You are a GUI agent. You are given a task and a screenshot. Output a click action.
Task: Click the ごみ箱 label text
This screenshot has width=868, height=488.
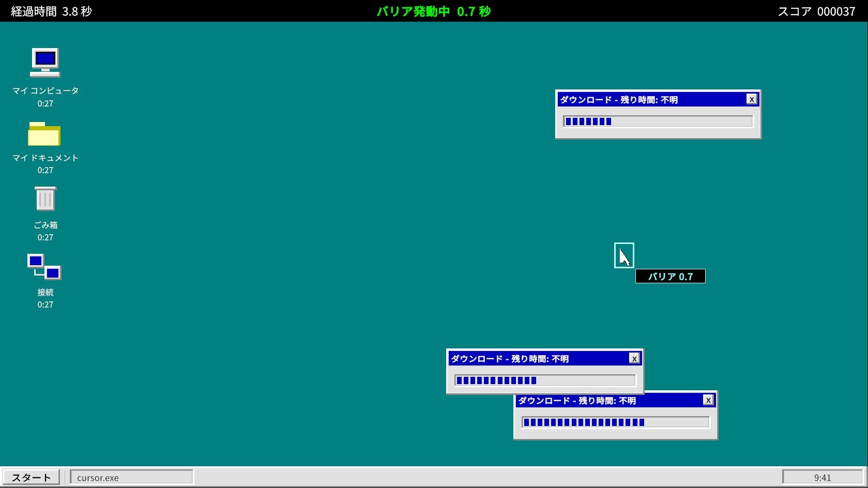tap(45, 225)
